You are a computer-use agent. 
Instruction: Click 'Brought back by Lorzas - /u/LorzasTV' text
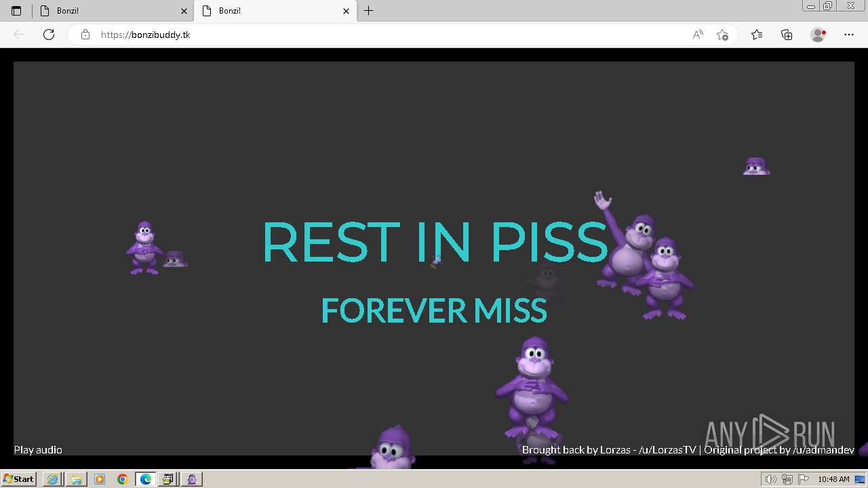tap(609, 450)
